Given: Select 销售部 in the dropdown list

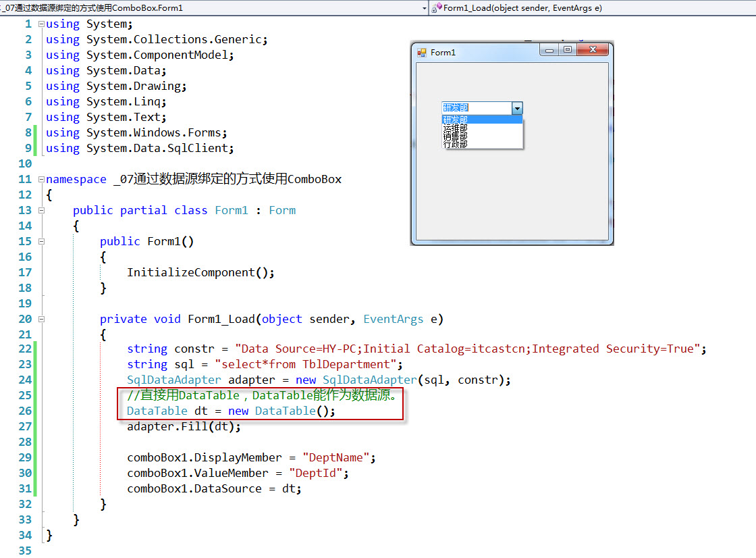Looking at the screenshot, I should point(482,136).
